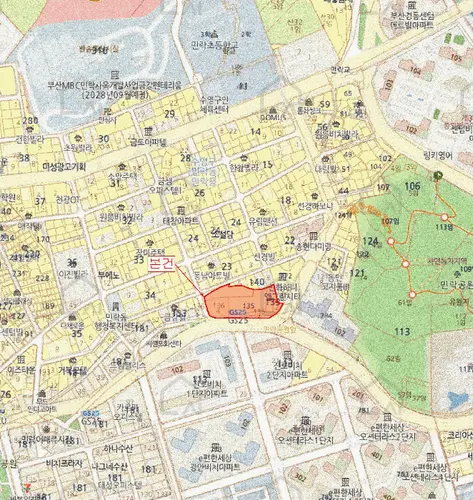Click the 링키영어 label
This screenshot has height=500, width=473.
(438, 155)
